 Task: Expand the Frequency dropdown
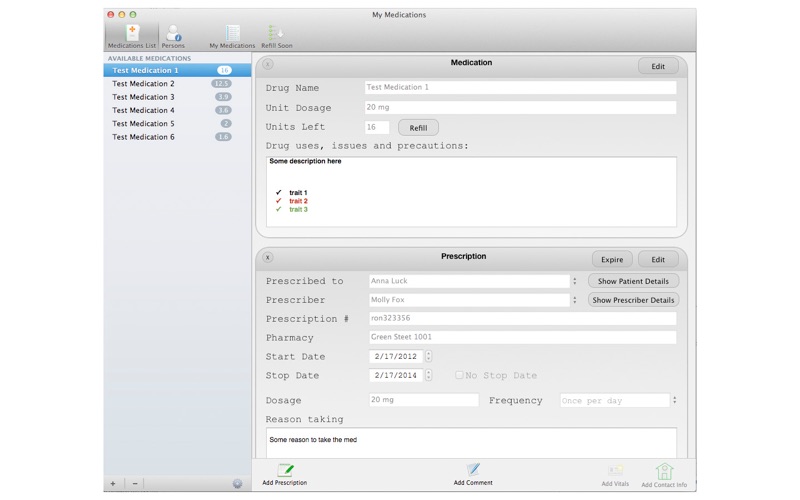[674, 400]
